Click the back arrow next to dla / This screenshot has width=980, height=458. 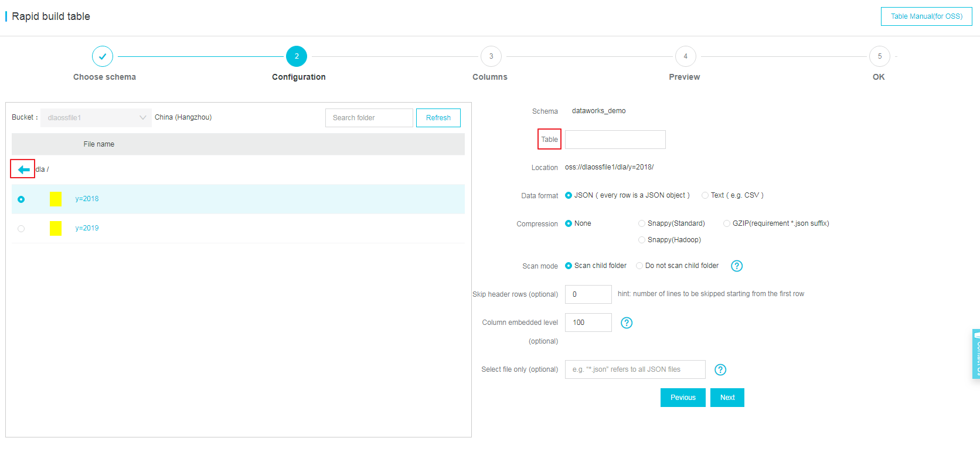tap(23, 169)
